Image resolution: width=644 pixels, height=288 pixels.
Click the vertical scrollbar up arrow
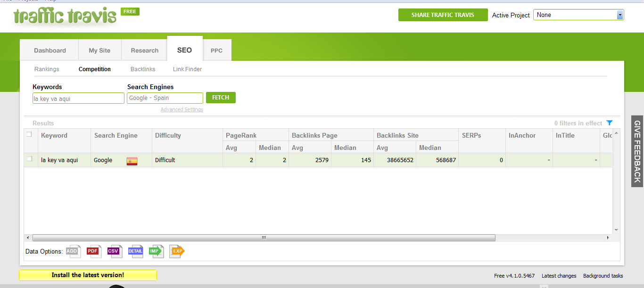pos(616,133)
